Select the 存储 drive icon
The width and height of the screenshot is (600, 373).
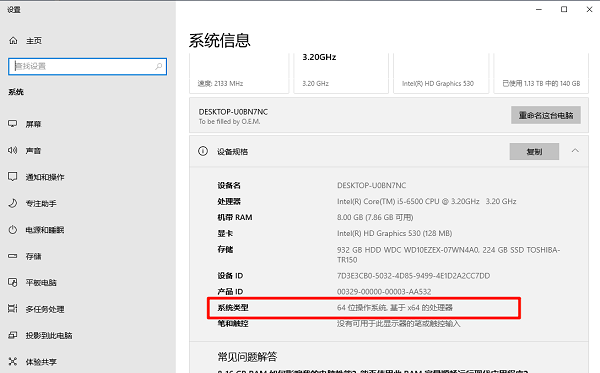(x=13, y=256)
